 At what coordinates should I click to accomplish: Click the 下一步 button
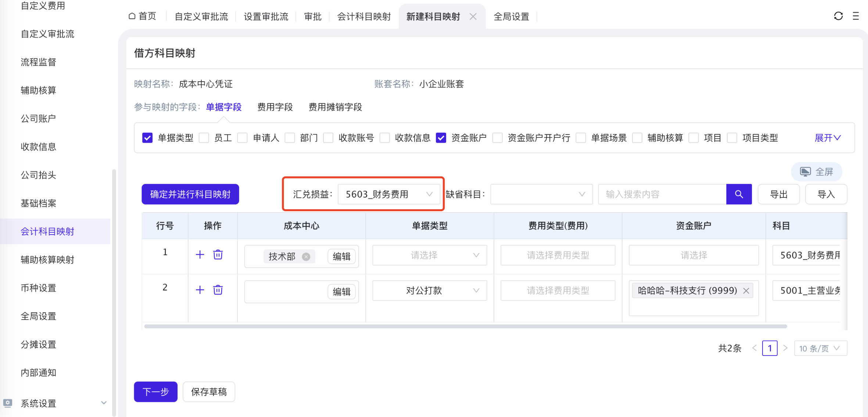pyautogui.click(x=155, y=392)
